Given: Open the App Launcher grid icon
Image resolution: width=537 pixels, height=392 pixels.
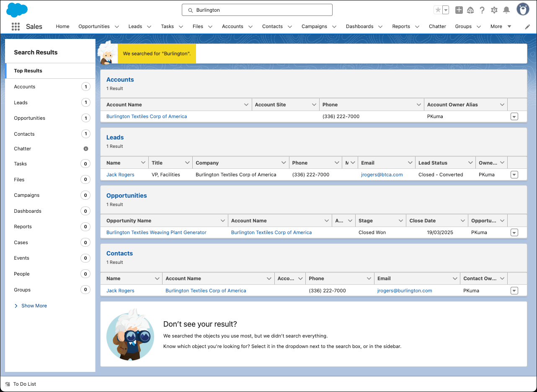Looking at the screenshot, I should pos(15,26).
